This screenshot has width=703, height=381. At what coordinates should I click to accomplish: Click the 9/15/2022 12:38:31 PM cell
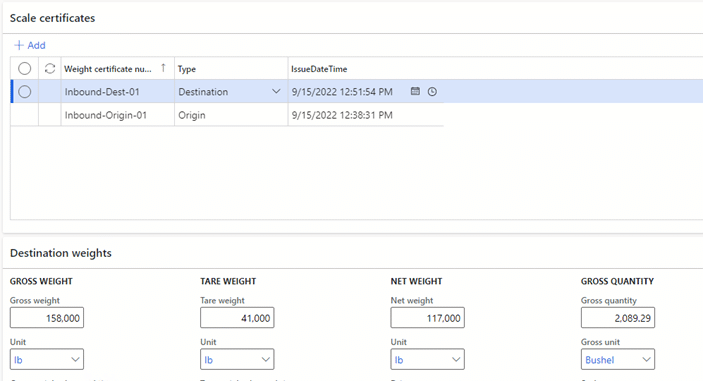(366, 115)
